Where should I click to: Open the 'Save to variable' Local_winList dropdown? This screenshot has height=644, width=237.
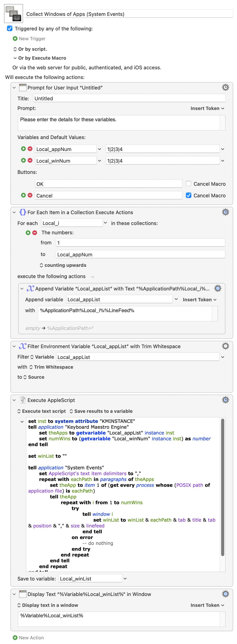point(125,579)
